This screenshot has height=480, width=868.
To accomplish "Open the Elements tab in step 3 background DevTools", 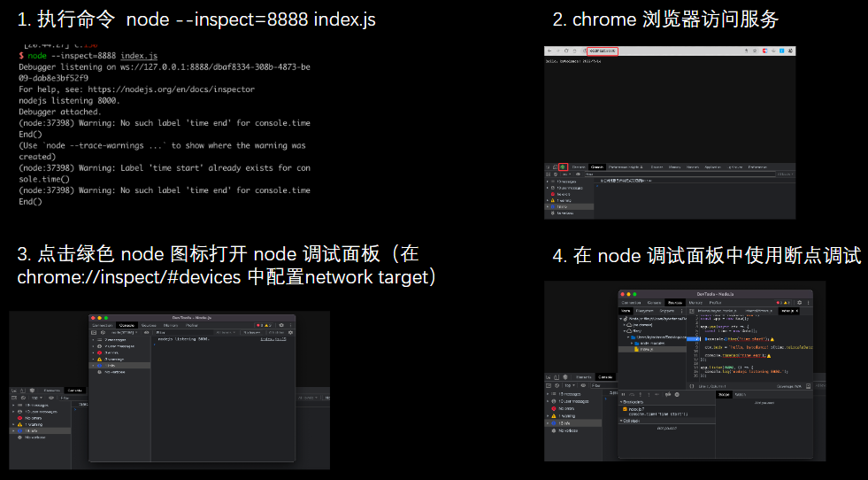I will 51,391.
